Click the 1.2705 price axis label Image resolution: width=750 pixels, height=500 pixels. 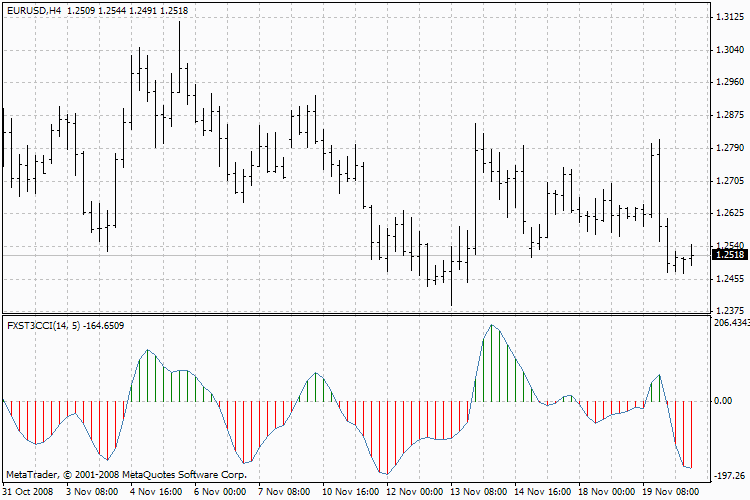[x=730, y=181]
